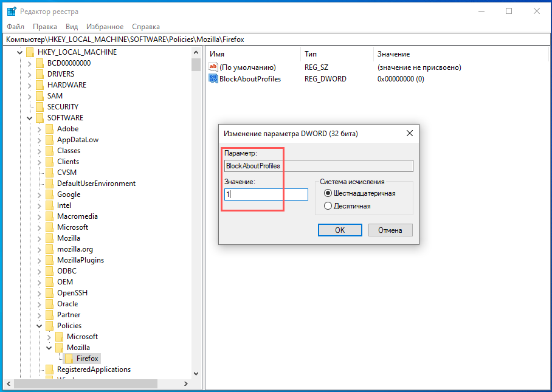Screen dimensions: 552x392
Task: Click the Registry Editor app icon in title bar
Action: click(12, 12)
